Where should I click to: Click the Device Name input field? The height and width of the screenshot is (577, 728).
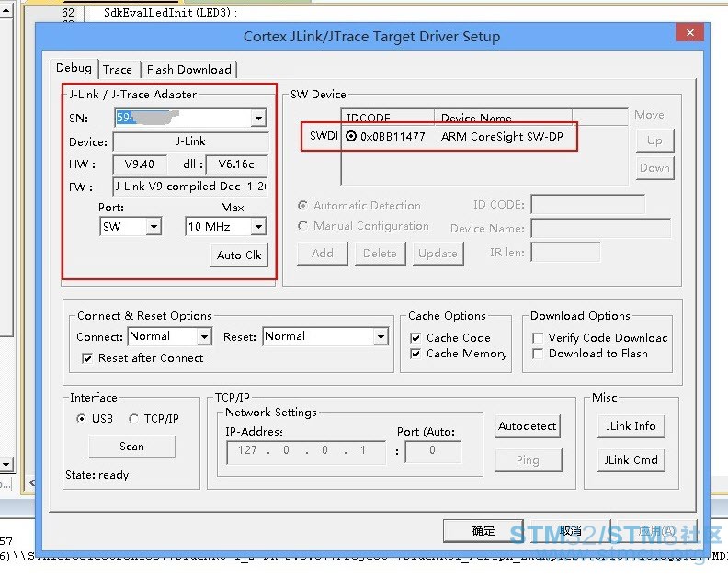601,228
